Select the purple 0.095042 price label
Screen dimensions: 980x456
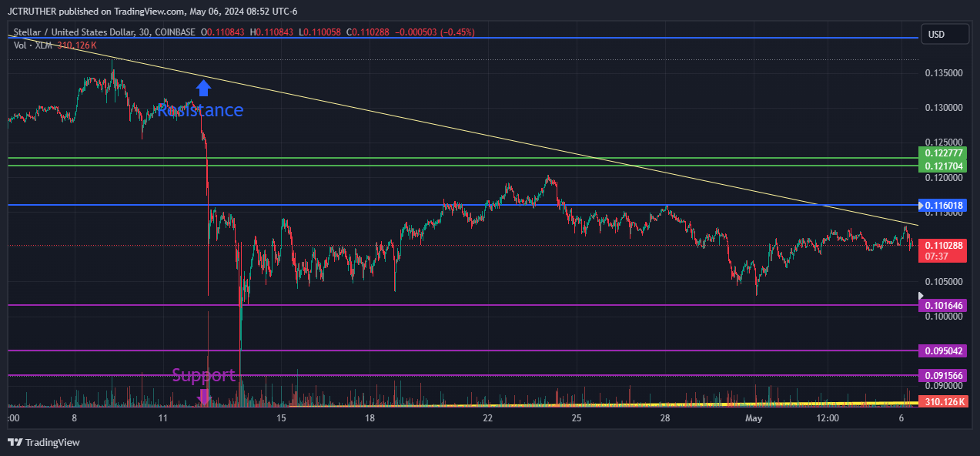pos(943,350)
